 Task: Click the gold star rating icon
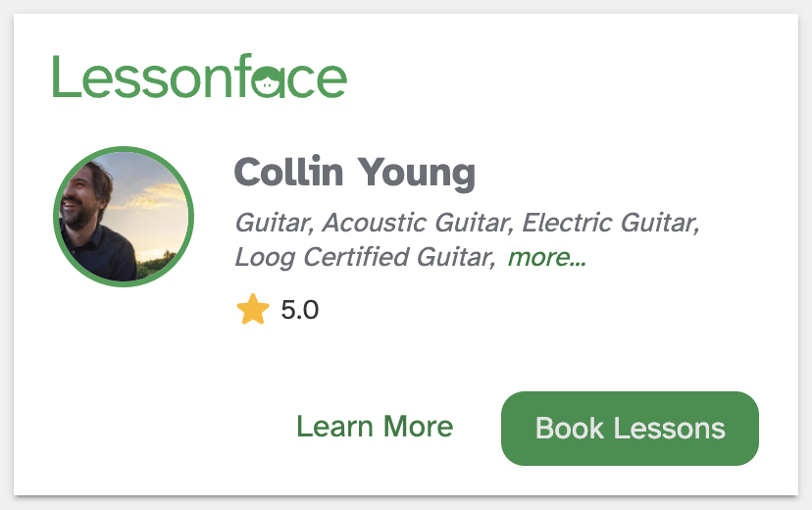coord(252,311)
